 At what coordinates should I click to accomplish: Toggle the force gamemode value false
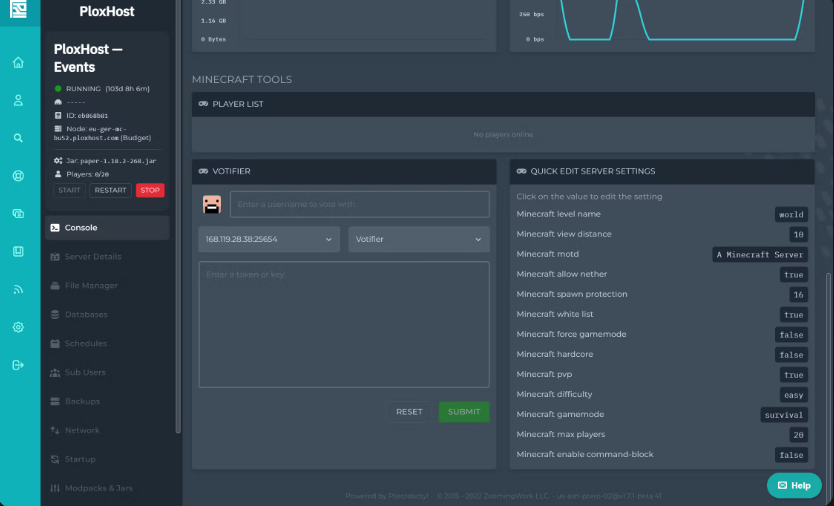click(791, 335)
